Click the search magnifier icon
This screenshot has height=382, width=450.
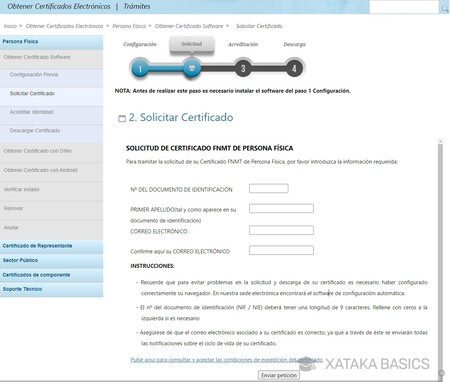[x=445, y=9]
